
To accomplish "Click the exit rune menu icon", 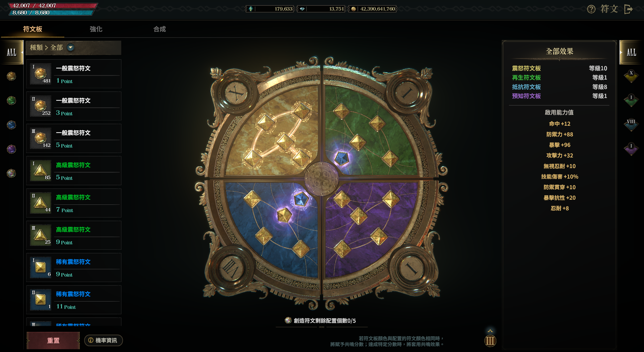I will [629, 9].
